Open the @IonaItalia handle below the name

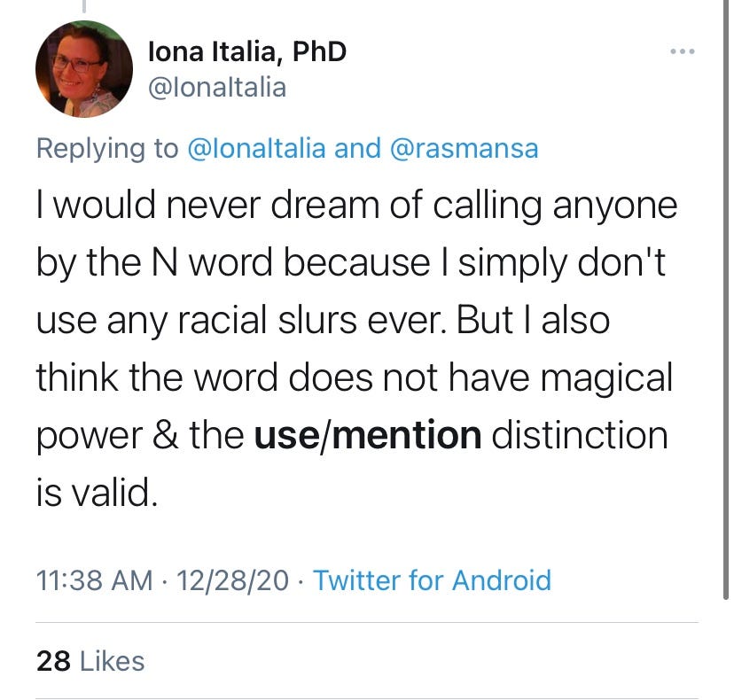click(217, 88)
